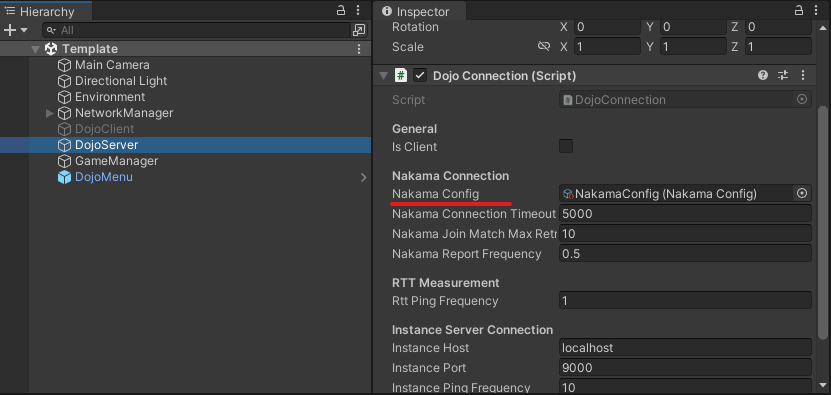Click the Directional Light cube icon

pos(64,81)
